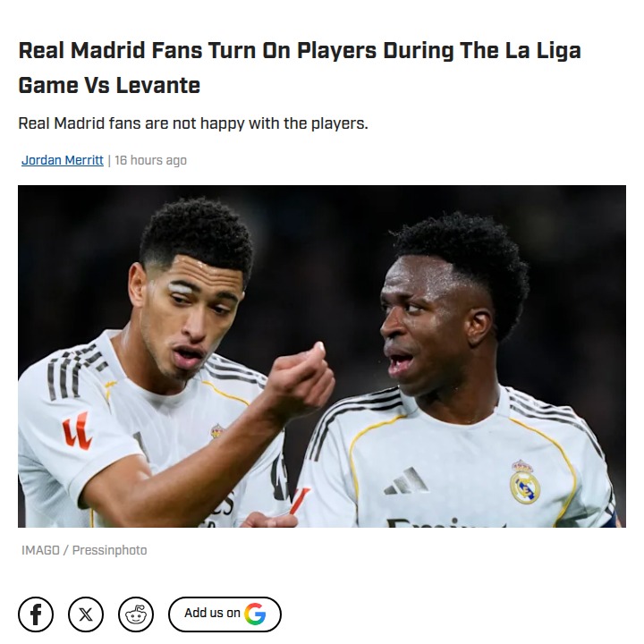Click the word 'Levante' in the headline
This screenshot has height=644, width=644.
coord(158,86)
